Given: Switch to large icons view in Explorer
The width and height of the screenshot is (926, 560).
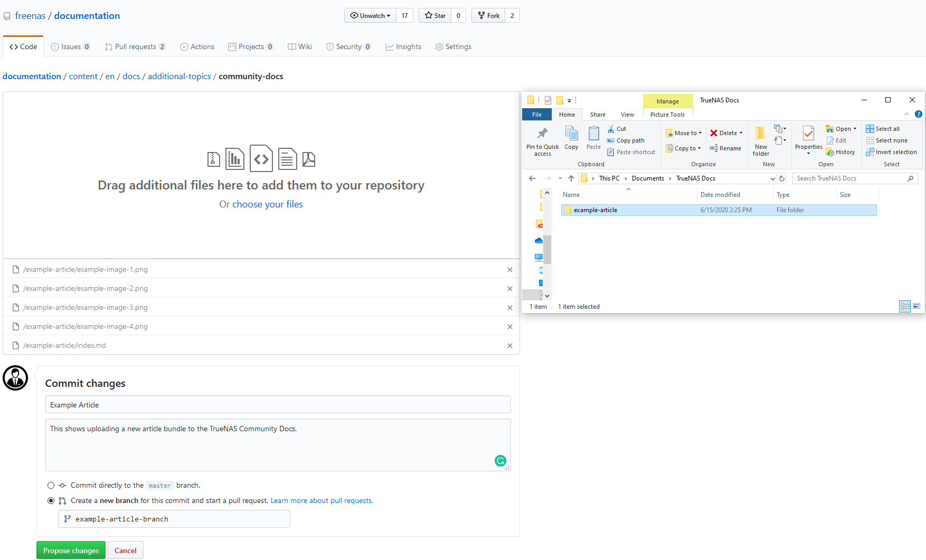Looking at the screenshot, I should click(x=916, y=306).
